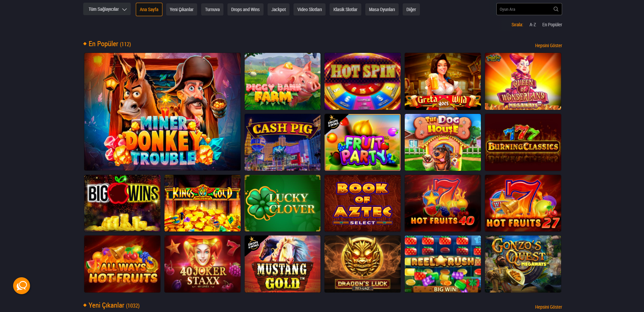Click the search magnifier icon

coord(556,9)
